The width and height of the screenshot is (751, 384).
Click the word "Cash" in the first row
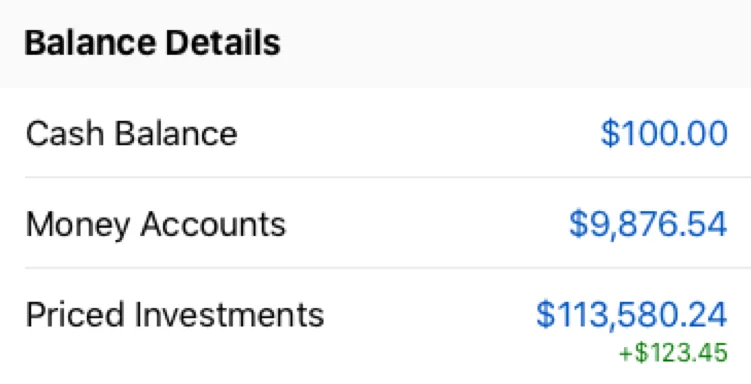65,134
